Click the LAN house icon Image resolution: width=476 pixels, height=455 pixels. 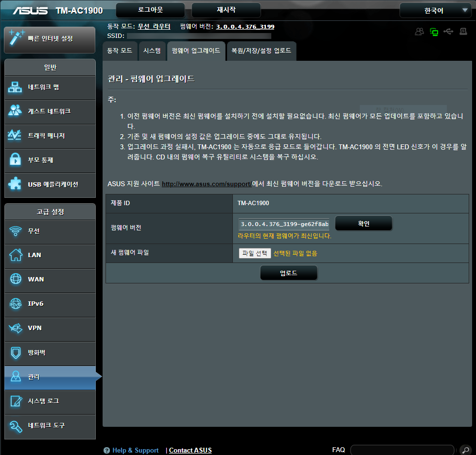(x=16, y=255)
